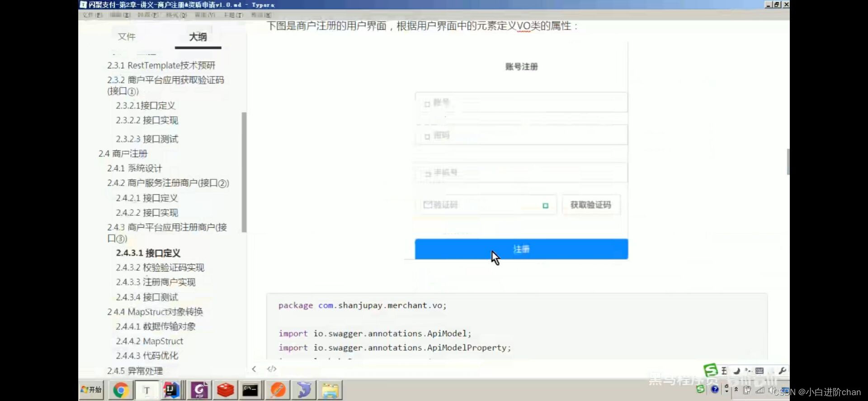
Task: Switch to the Typora taskbar button
Action: coord(147,390)
